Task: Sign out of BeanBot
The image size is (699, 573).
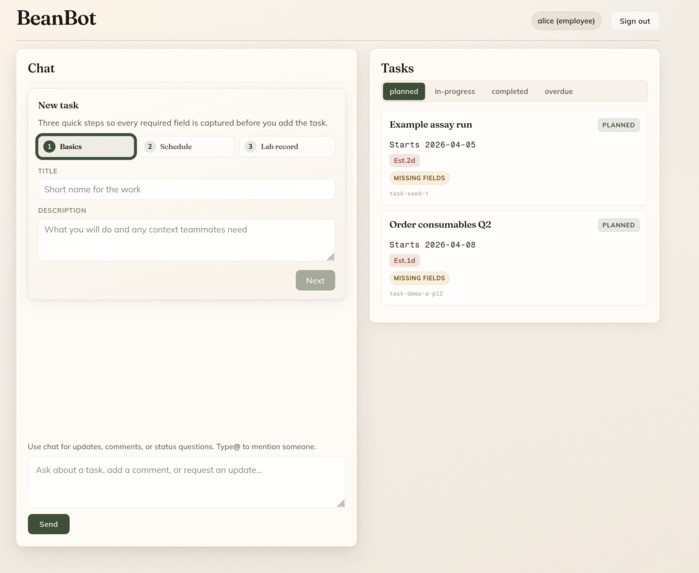Action: coord(635,21)
